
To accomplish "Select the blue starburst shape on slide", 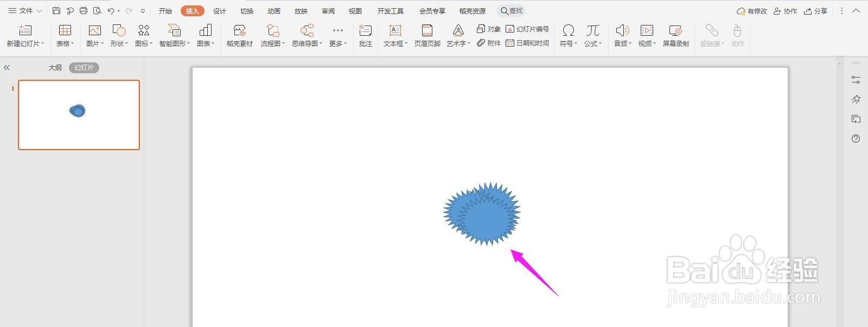I will coord(482,214).
